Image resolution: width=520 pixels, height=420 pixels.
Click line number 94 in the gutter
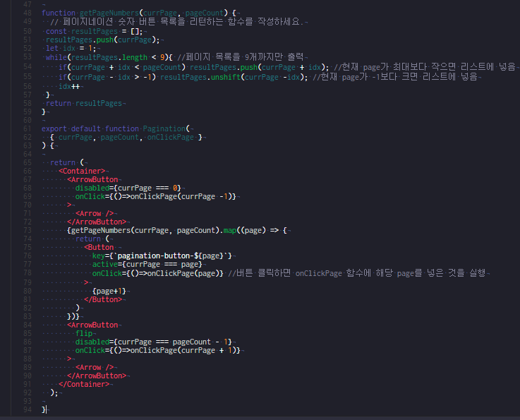[x=28, y=409]
